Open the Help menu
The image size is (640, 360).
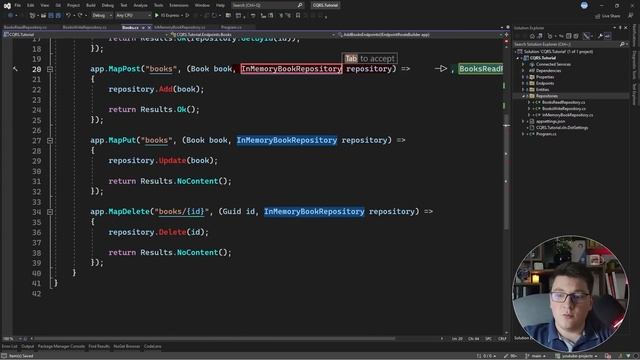220,5
